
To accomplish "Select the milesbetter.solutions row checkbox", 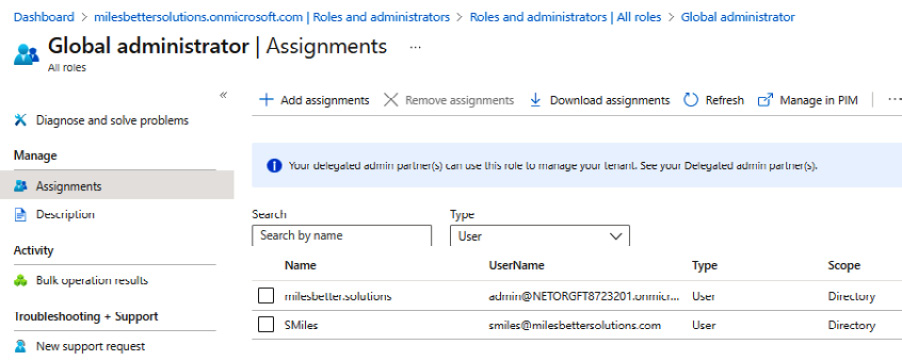I will click(x=266, y=296).
